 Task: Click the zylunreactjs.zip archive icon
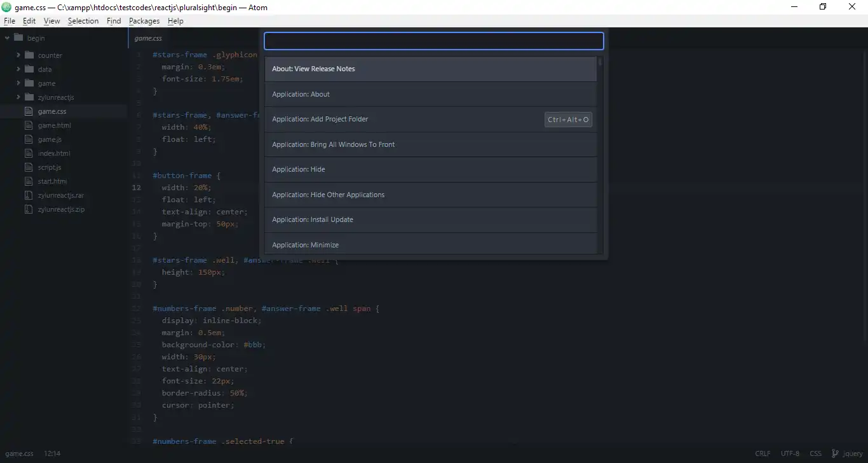[x=27, y=209]
